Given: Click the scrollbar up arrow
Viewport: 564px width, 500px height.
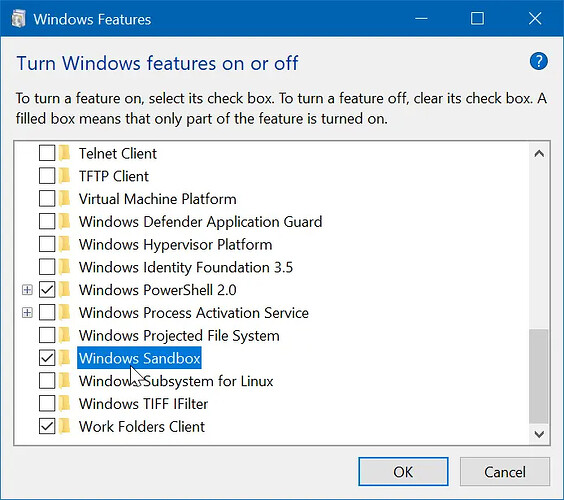Looking at the screenshot, I should (x=539, y=154).
